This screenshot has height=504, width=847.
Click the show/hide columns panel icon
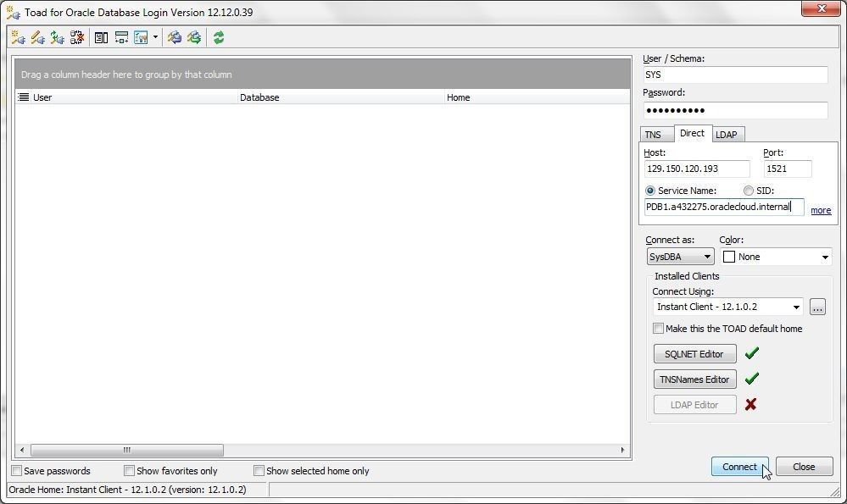point(101,37)
